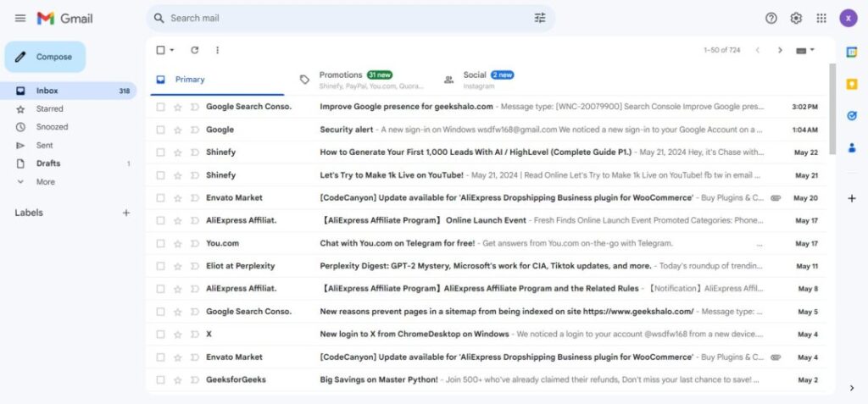Open 'Improve Google presence for geekshalo.com' email
This screenshot has height=404, width=868.
pyautogui.click(x=487, y=108)
